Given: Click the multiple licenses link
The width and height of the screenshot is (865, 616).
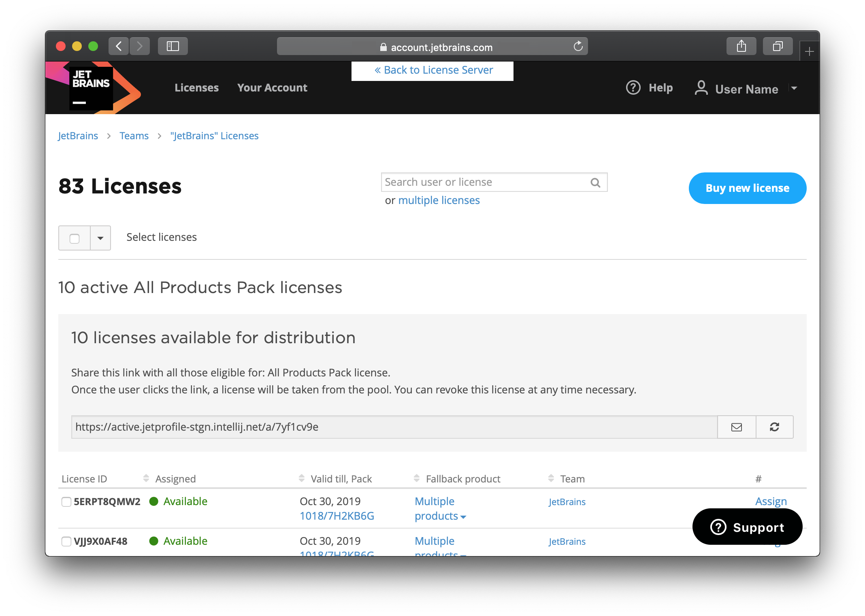Looking at the screenshot, I should pos(439,200).
